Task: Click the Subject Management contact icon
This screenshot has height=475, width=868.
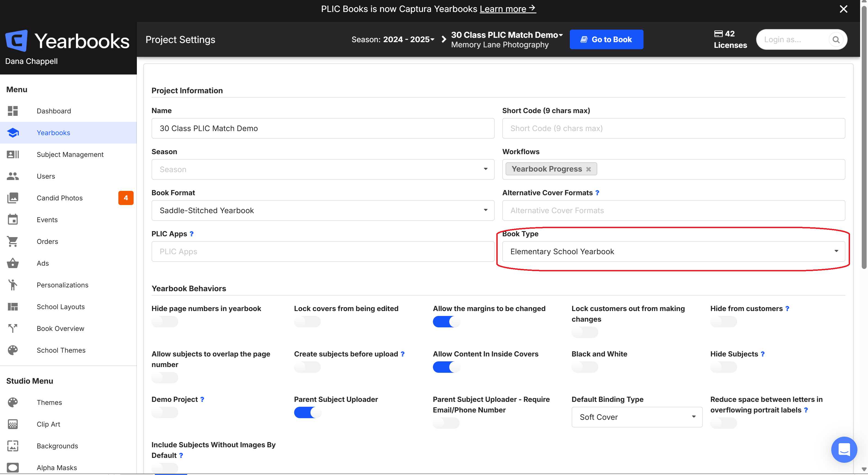Action: pyautogui.click(x=13, y=154)
